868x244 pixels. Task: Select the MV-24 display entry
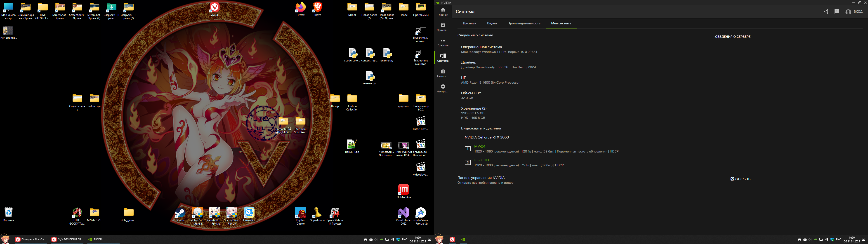[479, 146]
